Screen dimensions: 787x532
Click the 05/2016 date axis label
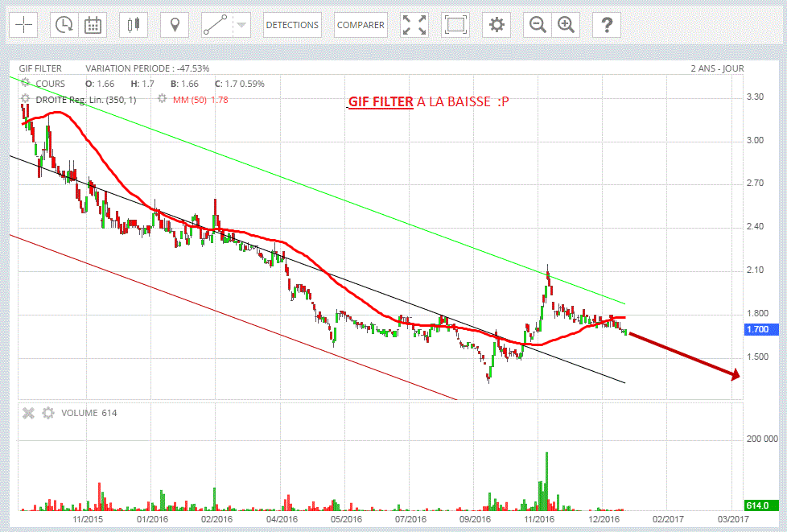(346, 519)
